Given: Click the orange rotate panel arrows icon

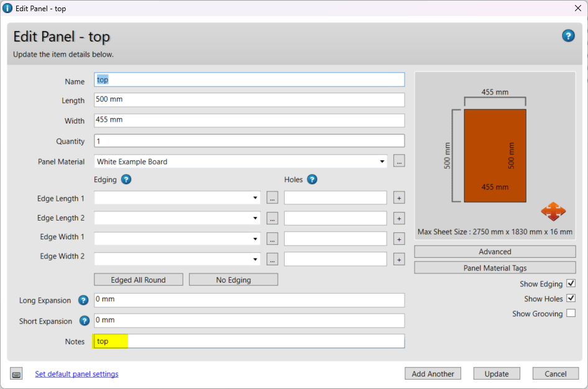Looking at the screenshot, I should click(553, 211).
